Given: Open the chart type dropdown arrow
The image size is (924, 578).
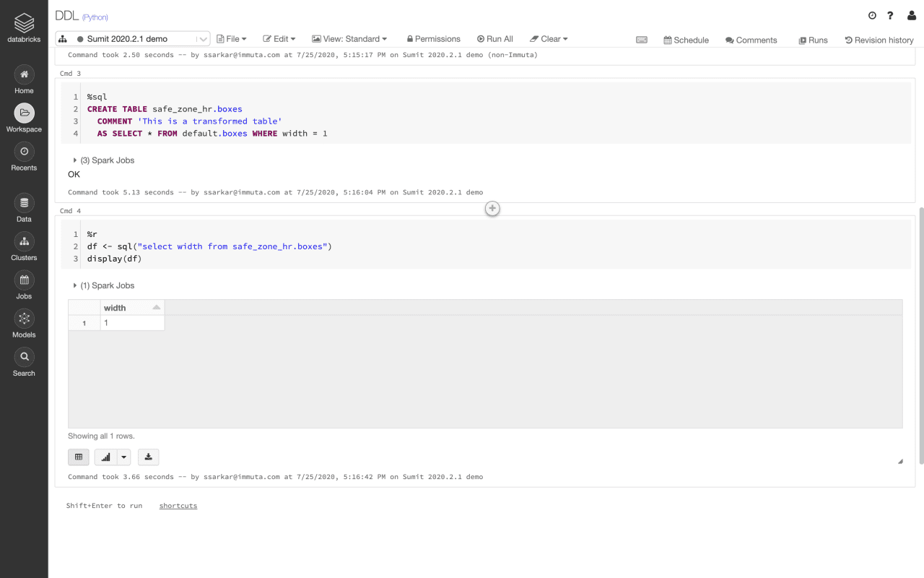Looking at the screenshot, I should (123, 457).
